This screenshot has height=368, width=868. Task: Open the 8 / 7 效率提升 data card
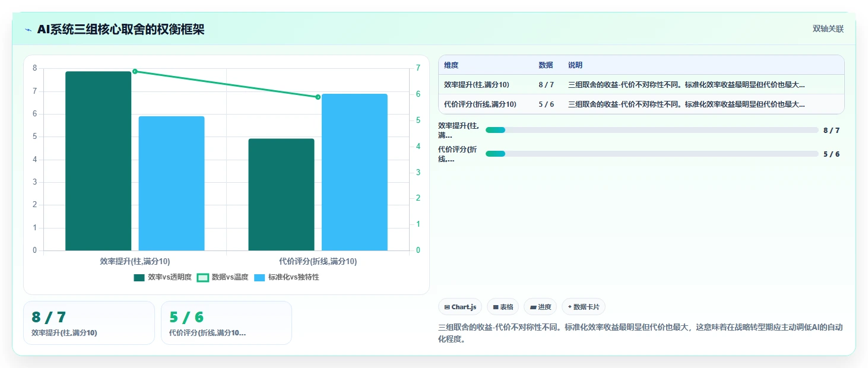pyautogui.click(x=89, y=323)
